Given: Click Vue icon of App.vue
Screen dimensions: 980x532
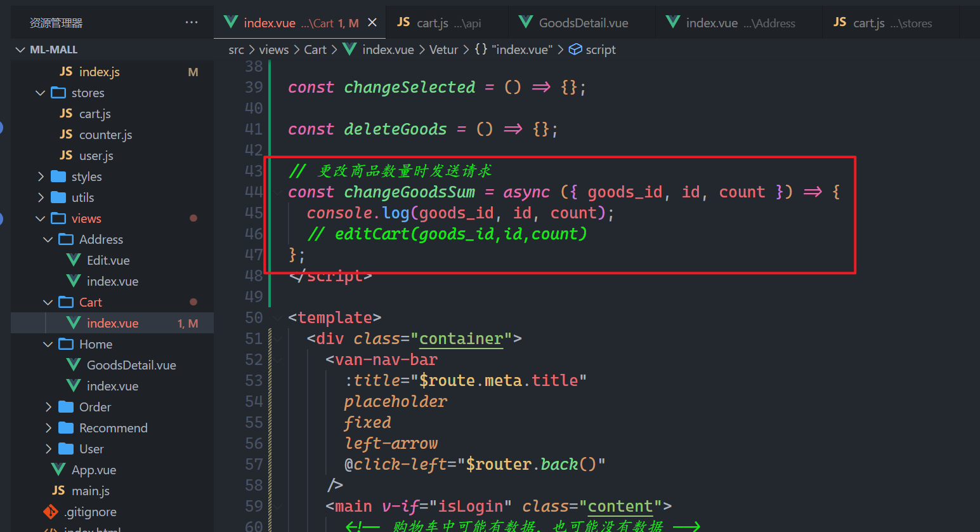Looking at the screenshot, I should [58, 470].
